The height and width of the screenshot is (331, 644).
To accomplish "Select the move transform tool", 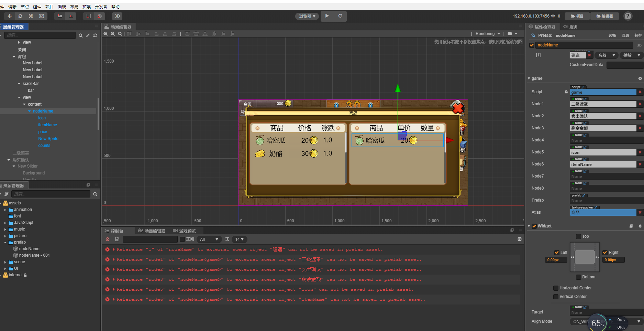I will [x=10, y=16].
